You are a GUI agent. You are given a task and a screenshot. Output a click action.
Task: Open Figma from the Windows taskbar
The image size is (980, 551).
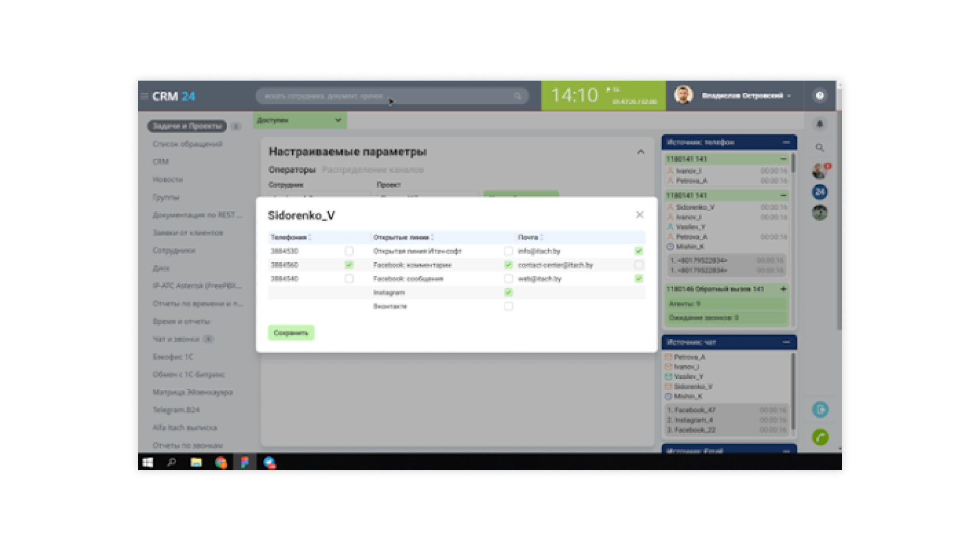(245, 462)
